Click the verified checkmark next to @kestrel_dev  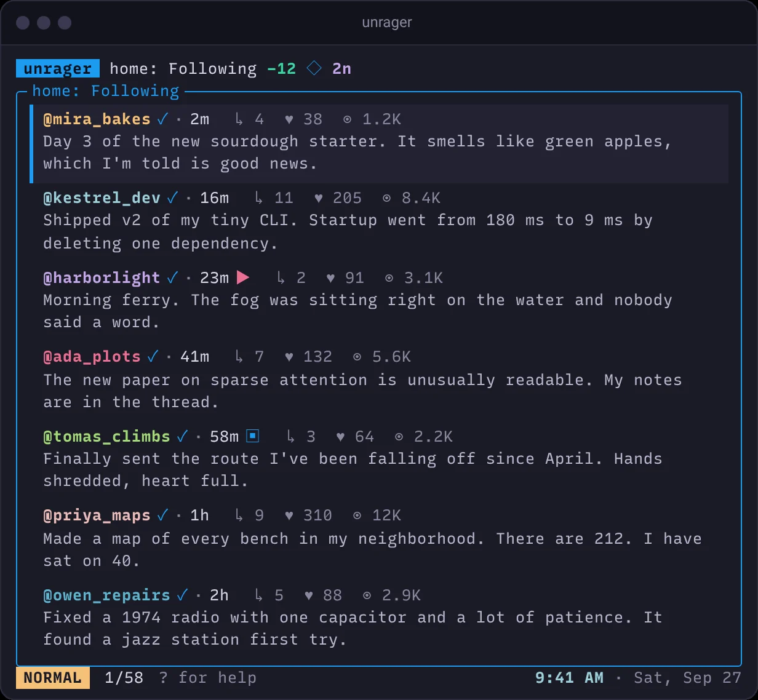172,197
